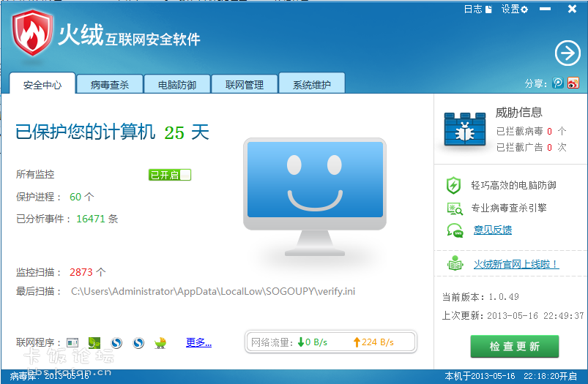
Task: Click the circled arrow icon in header
Action: coord(567,53)
